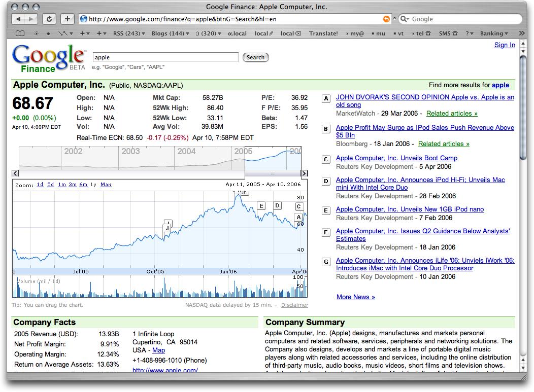The height and width of the screenshot is (392, 534).
Task: Click the magnifier icon in the Google search box
Action: coord(405,19)
